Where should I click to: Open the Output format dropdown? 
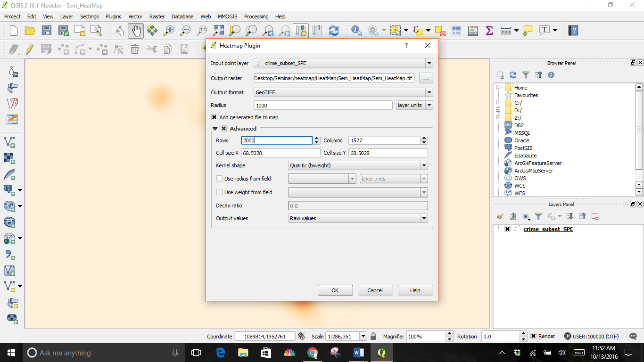pos(343,92)
